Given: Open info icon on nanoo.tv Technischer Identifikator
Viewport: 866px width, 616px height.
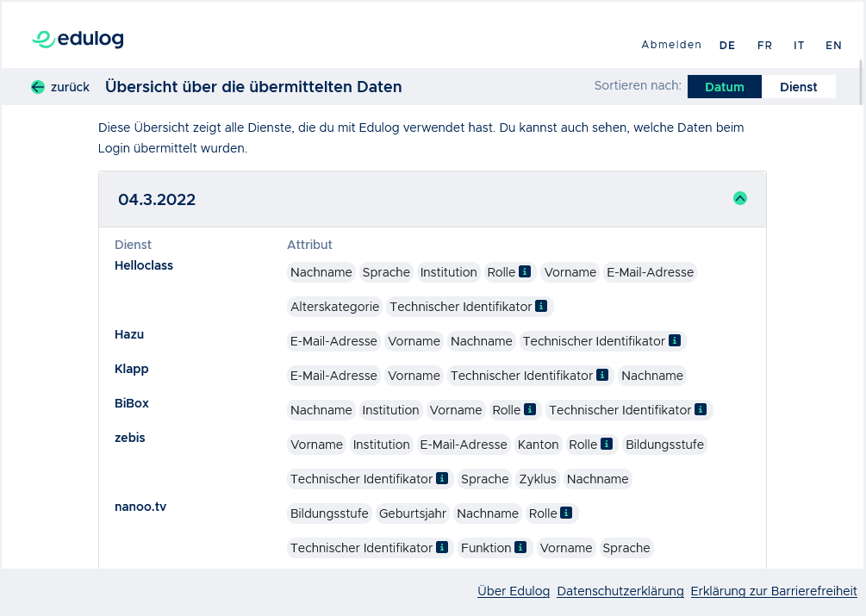Looking at the screenshot, I should point(442,547).
